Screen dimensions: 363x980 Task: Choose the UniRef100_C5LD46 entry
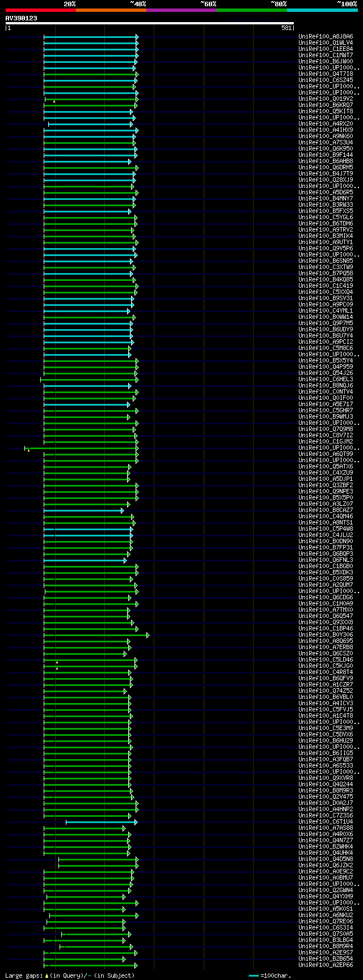(326, 660)
